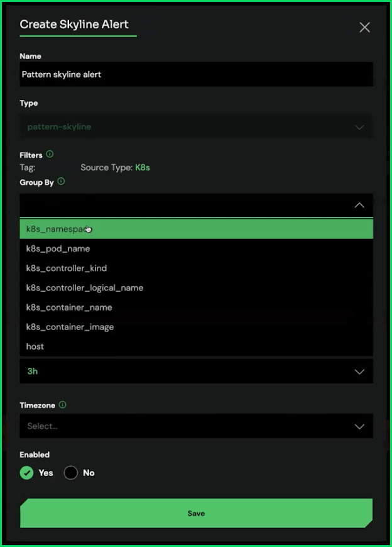Choose k8s_pod_name option
Viewport: 392px width, 547px height.
click(58, 249)
